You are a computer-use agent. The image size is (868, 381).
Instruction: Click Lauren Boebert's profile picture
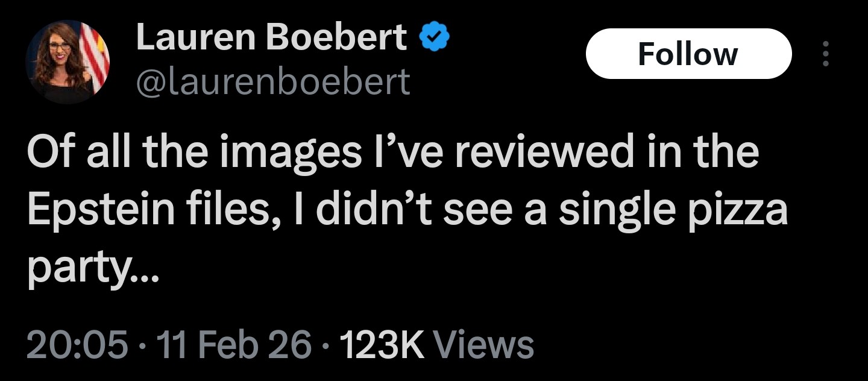click(68, 61)
